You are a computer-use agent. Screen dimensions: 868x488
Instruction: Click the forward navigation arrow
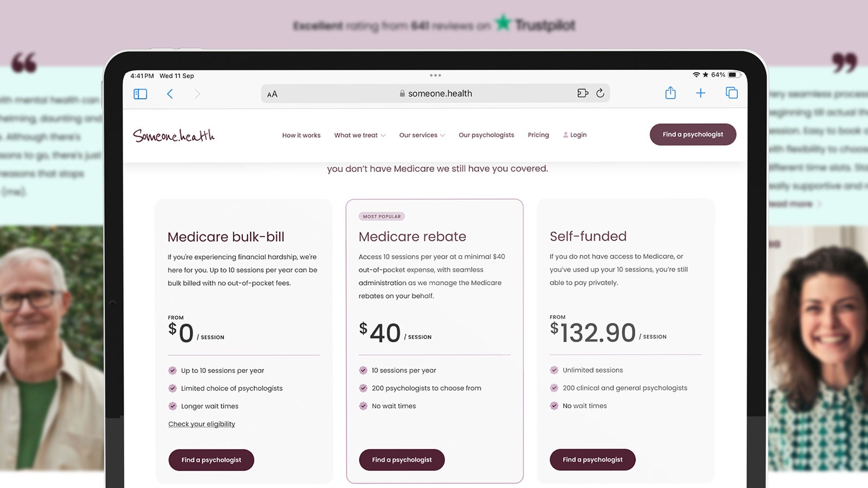197,93
